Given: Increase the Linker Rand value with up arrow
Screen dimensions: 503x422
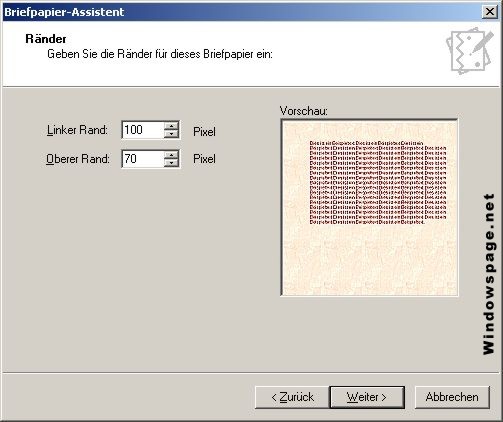Looking at the screenshot, I should 171,126.
